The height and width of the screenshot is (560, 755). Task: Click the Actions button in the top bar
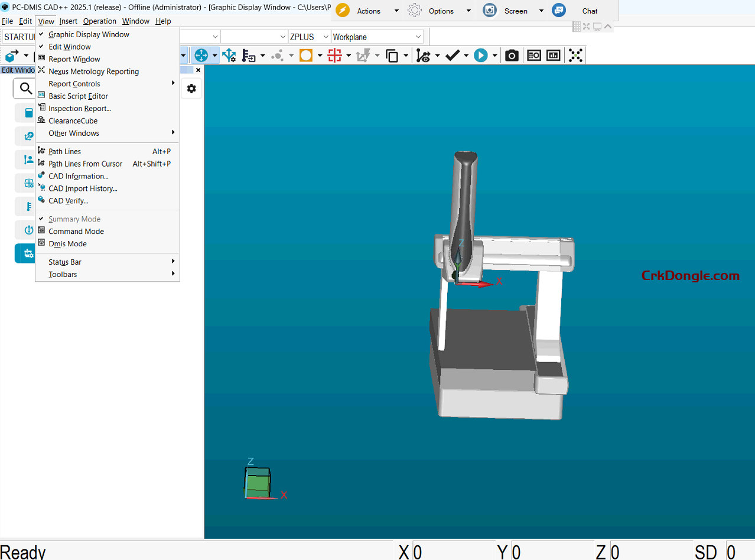click(x=367, y=10)
